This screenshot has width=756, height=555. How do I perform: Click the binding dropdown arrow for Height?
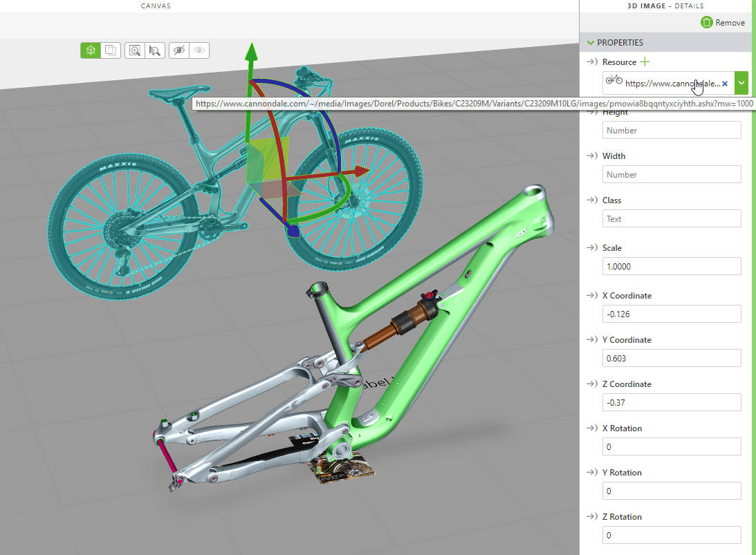point(592,112)
